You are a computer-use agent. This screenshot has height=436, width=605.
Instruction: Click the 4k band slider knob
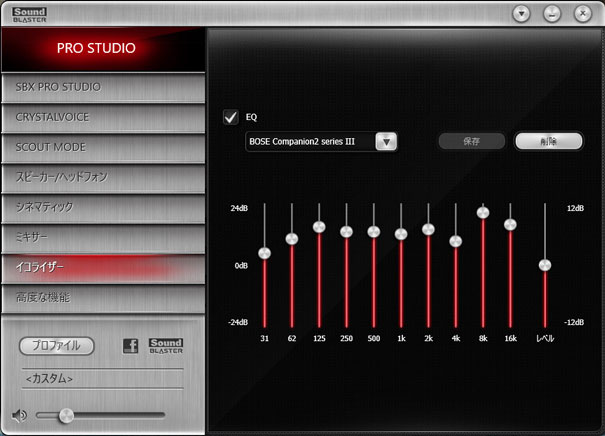pos(456,241)
